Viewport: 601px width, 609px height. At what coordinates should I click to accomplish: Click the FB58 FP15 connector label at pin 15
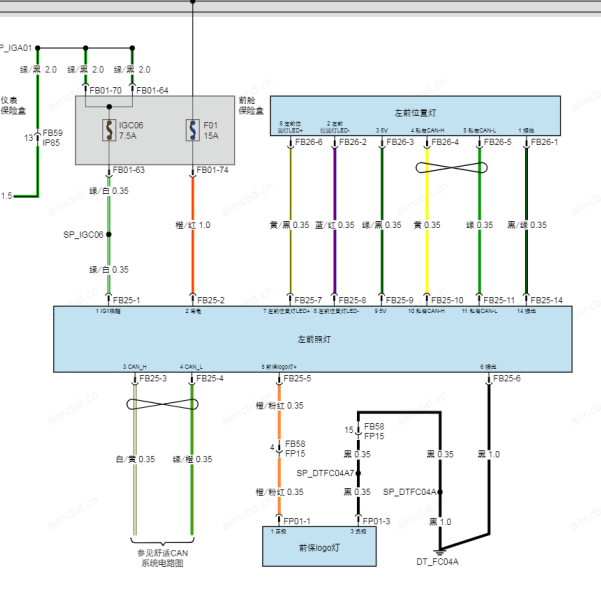374,431
